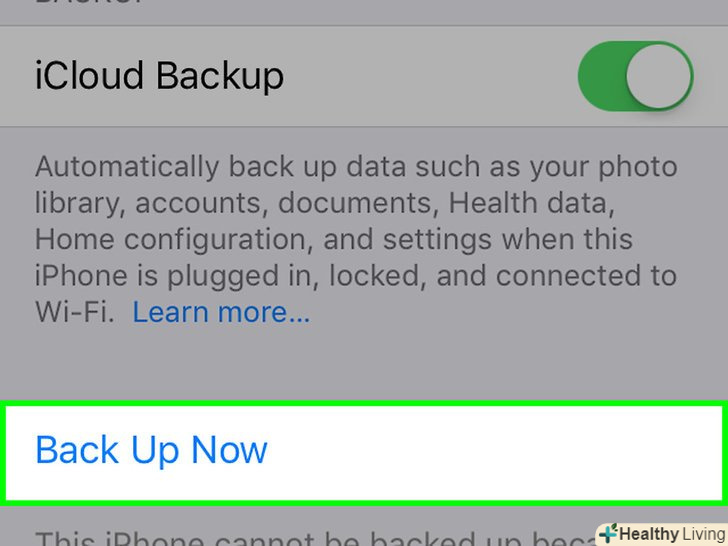Image resolution: width=728 pixels, height=546 pixels.
Task: Click the white knob of the backup switch
Action: tap(658, 77)
